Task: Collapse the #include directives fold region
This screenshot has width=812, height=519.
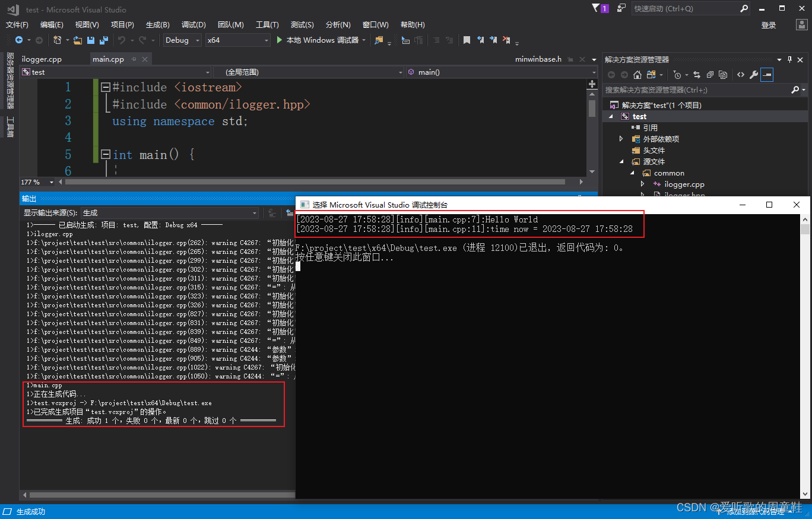Action: [x=104, y=87]
